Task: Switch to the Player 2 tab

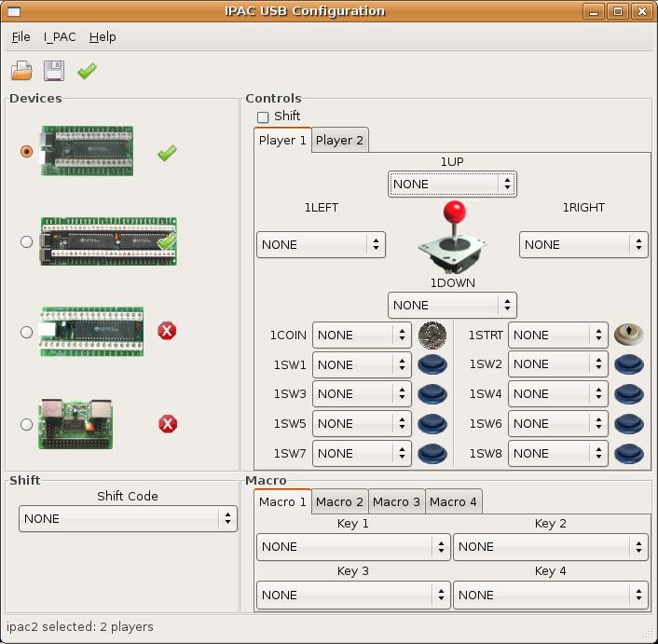Action: tap(339, 140)
